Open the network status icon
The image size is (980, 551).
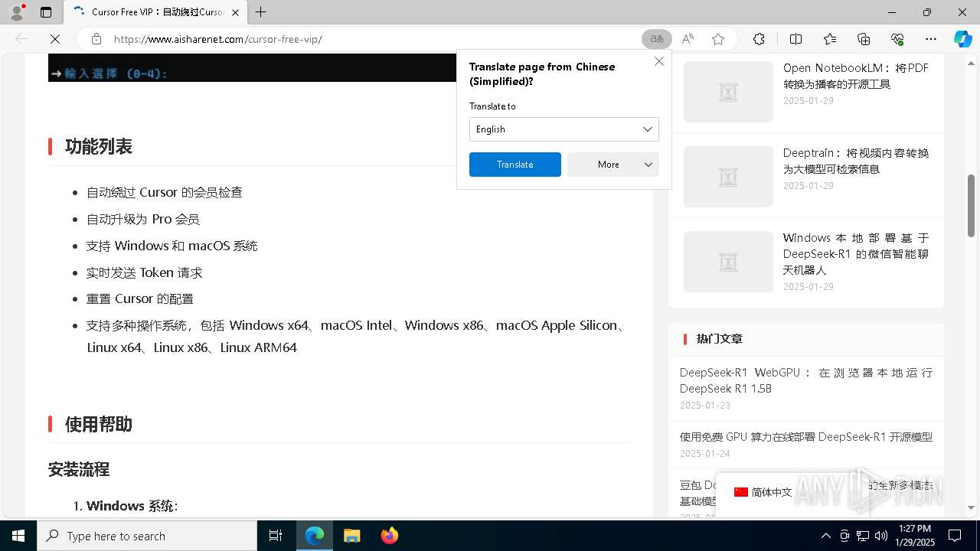(x=863, y=536)
